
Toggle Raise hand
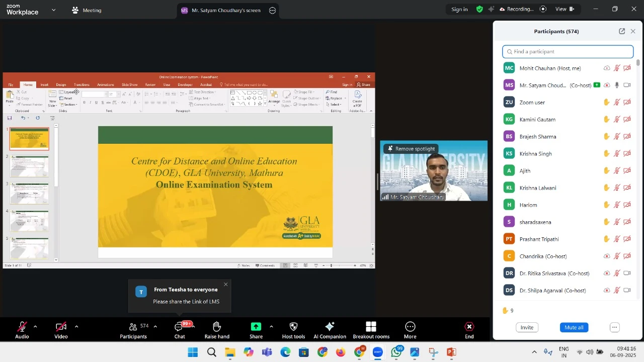(x=217, y=330)
